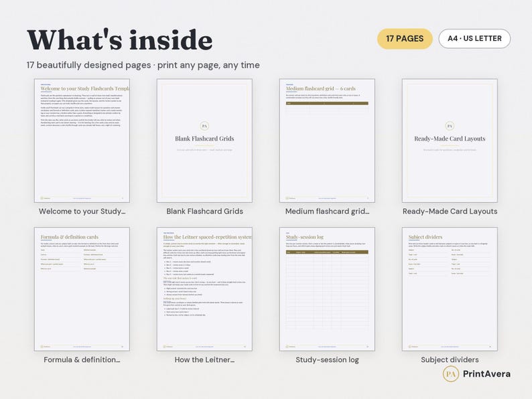Click the 'Subject dividers' caption below thumbnail
The height and width of the screenshot is (399, 532).
pyautogui.click(x=450, y=360)
